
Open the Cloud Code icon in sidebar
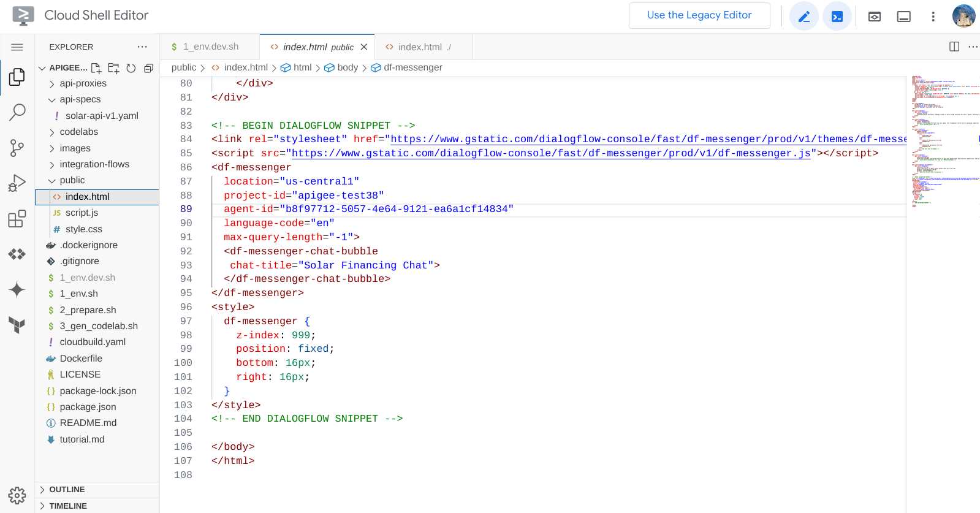tap(17, 254)
